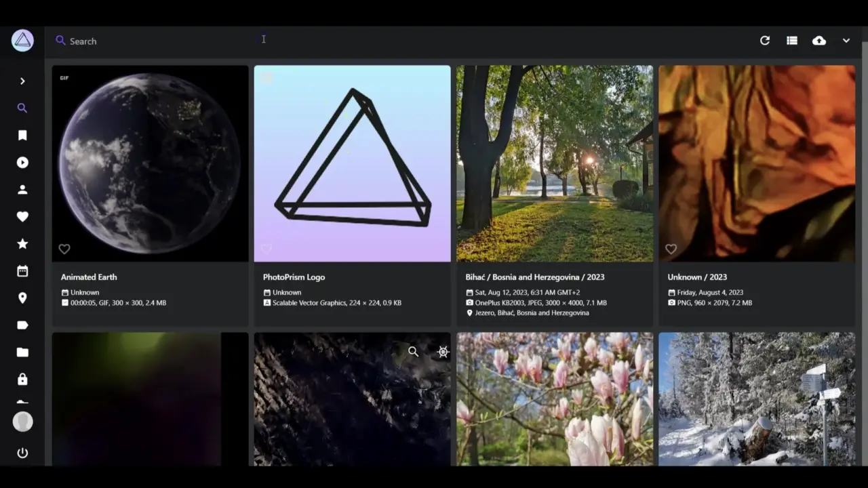This screenshot has height=488, width=868.
Task: Click the cloud upload button
Action: (819, 41)
